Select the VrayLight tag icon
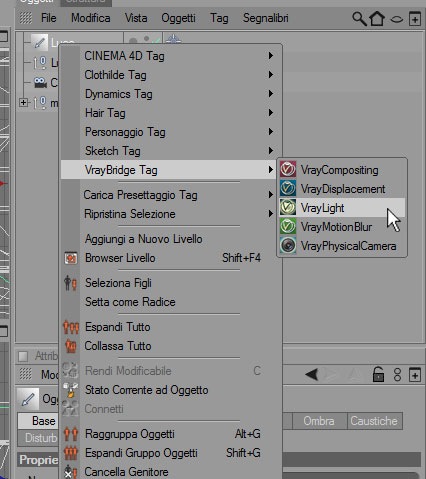Image resolution: width=426 pixels, height=479 pixels. [x=288, y=207]
